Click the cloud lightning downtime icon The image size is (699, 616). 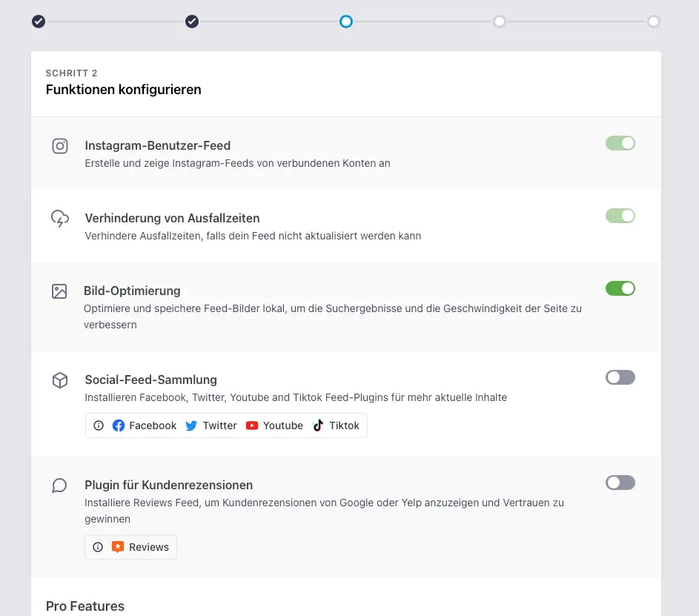[60, 219]
